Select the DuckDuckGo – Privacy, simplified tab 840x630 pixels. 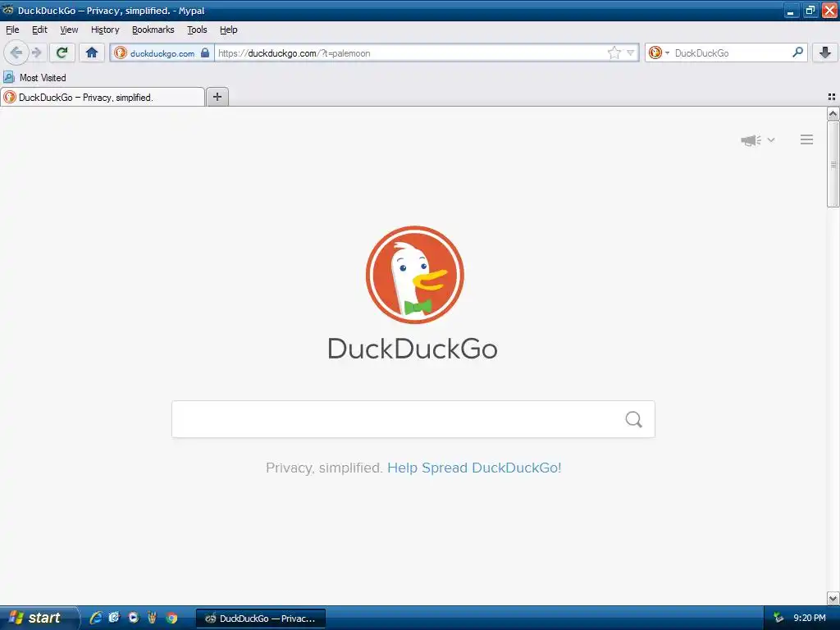click(x=103, y=97)
